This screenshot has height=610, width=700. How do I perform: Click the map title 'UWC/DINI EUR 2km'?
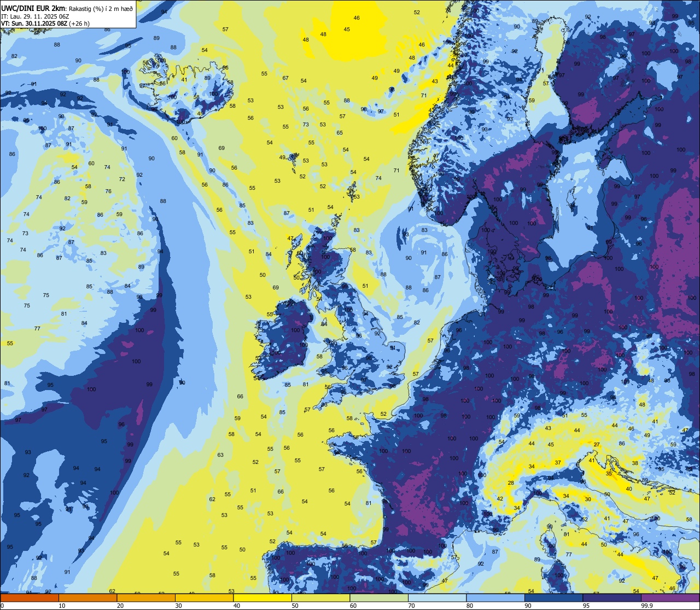point(33,8)
